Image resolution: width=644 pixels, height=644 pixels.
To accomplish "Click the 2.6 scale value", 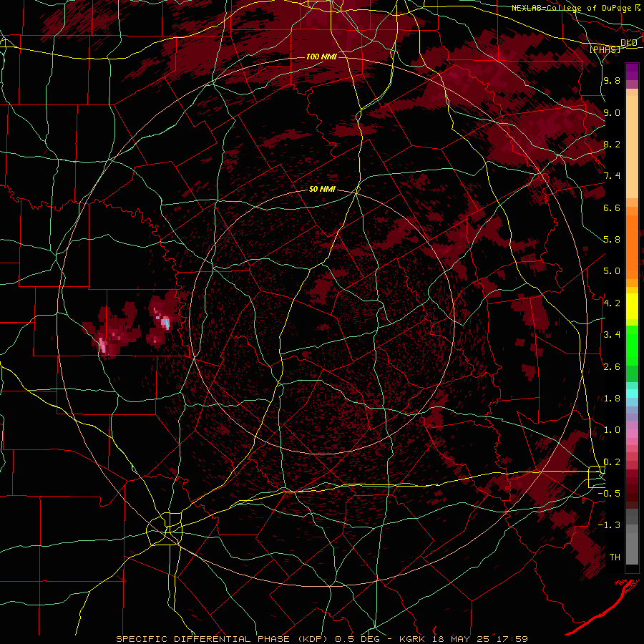I will click(x=612, y=367).
